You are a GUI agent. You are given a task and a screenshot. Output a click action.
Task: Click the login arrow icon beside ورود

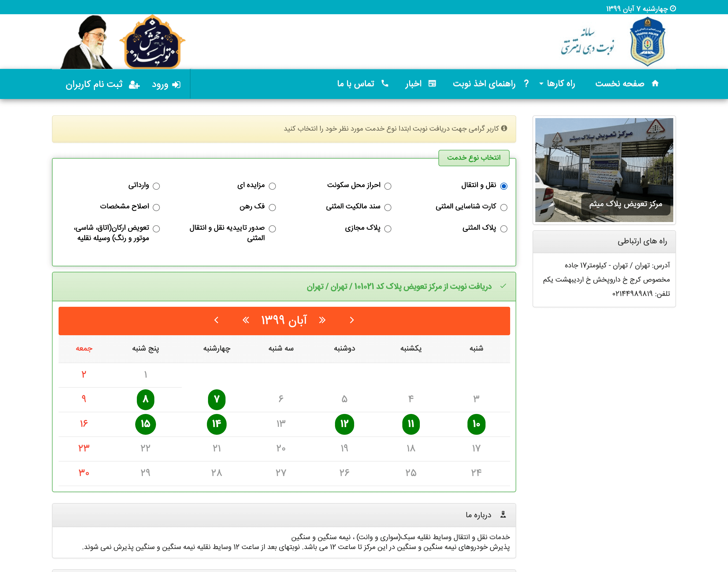(x=176, y=84)
